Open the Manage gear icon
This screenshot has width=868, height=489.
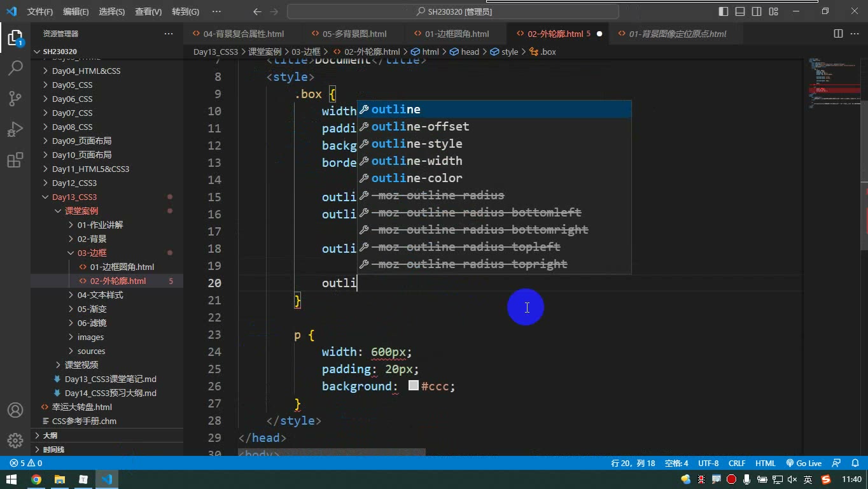[x=15, y=441]
